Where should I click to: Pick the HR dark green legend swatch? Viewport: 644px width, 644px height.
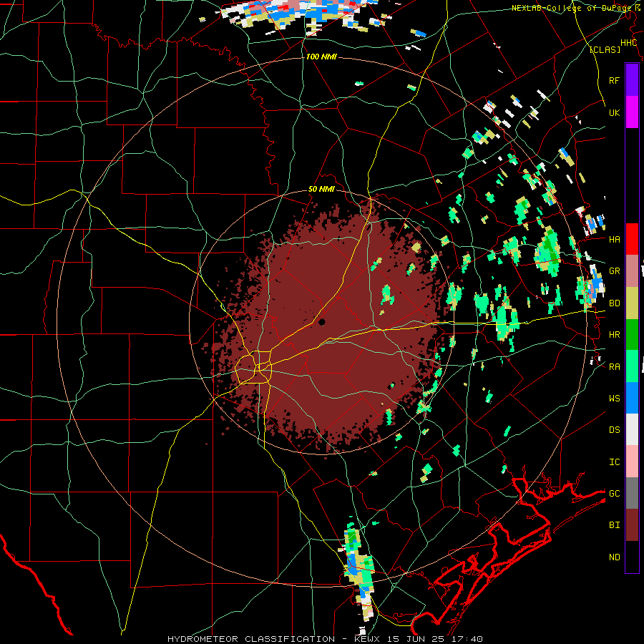click(x=632, y=335)
